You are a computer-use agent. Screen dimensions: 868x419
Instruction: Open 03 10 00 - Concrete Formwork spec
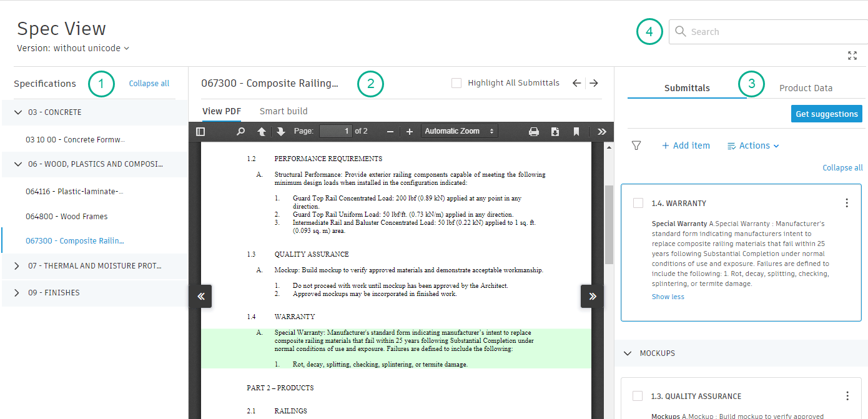click(x=76, y=139)
